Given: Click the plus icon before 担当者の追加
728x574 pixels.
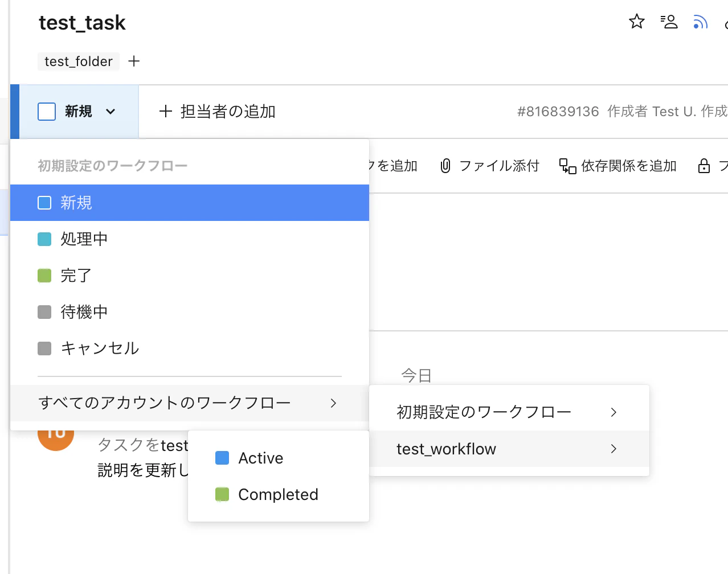Looking at the screenshot, I should pyautogui.click(x=165, y=111).
